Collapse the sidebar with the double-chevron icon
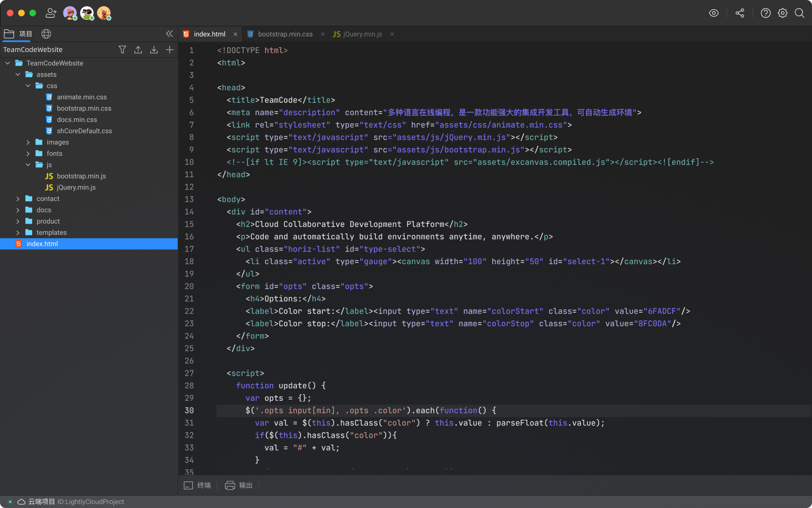This screenshot has width=812, height=508. (x=170, y=34)
